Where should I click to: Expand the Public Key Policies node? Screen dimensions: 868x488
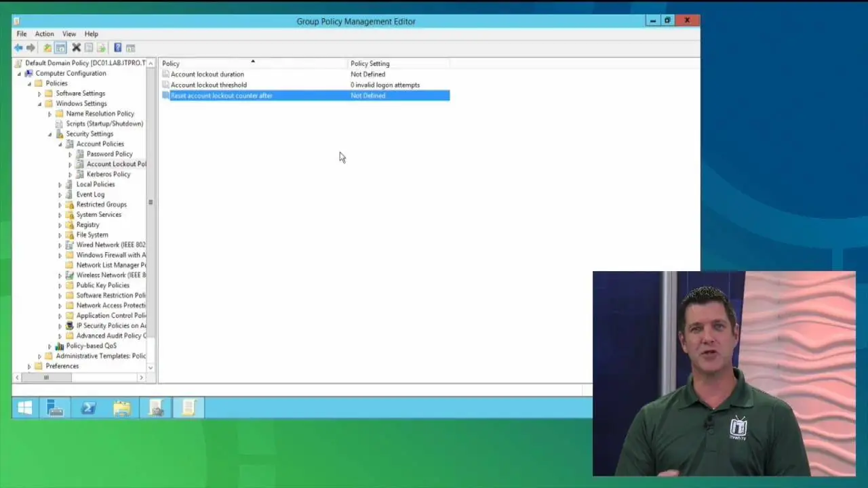[x=60, y=285]
